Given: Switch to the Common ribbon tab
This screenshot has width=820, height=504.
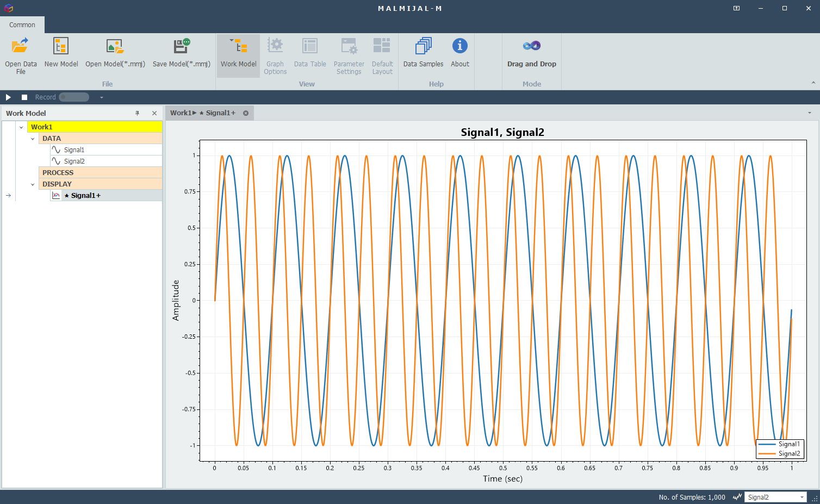Looking at the screenshot, I should tap(22, 25).
